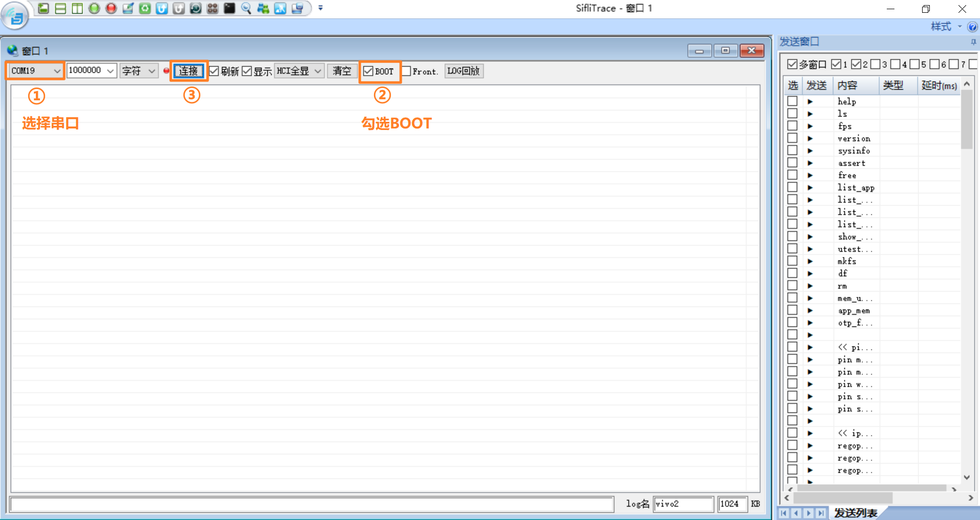Toggle the BOOT checkbox
Image resolution: width=980 pixels, height=520 pixels.
tap(368, 71)
